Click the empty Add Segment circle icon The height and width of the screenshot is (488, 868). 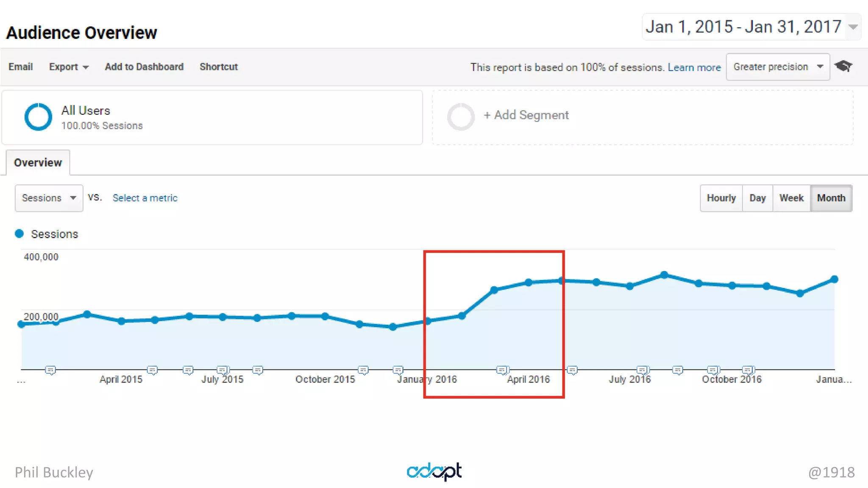click(x=461, y=116)
